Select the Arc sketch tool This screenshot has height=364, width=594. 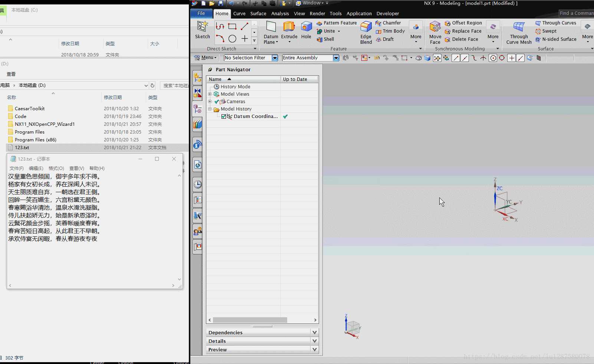pos(220,39)
